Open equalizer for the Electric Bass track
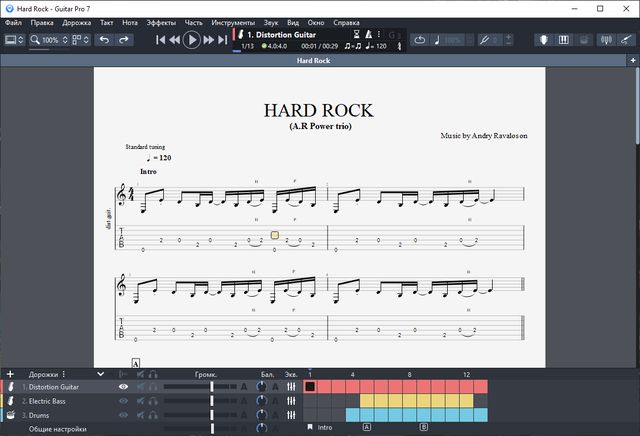 291,401
